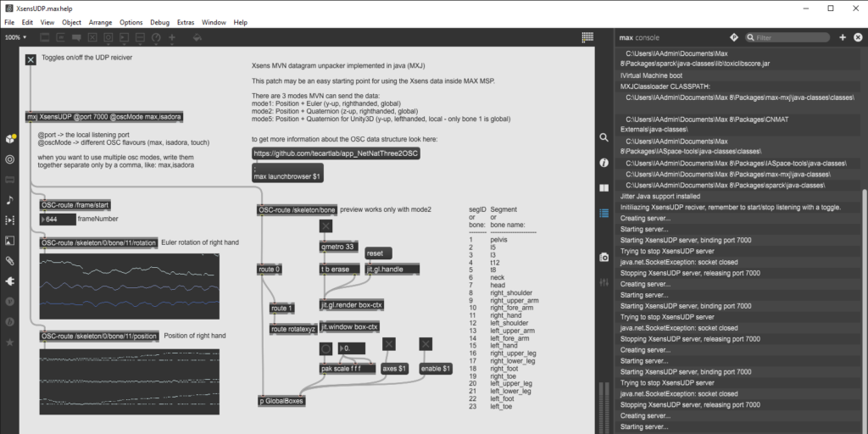
Task: Open the star collections icon
Action: pyautogui.click(x=9, y=342)
